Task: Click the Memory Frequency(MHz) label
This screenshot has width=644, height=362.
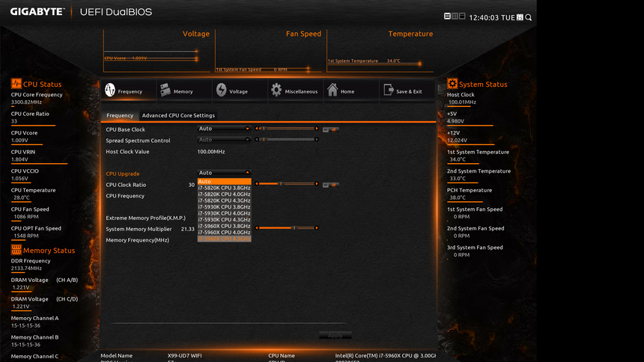Action: tap(137, 240)
